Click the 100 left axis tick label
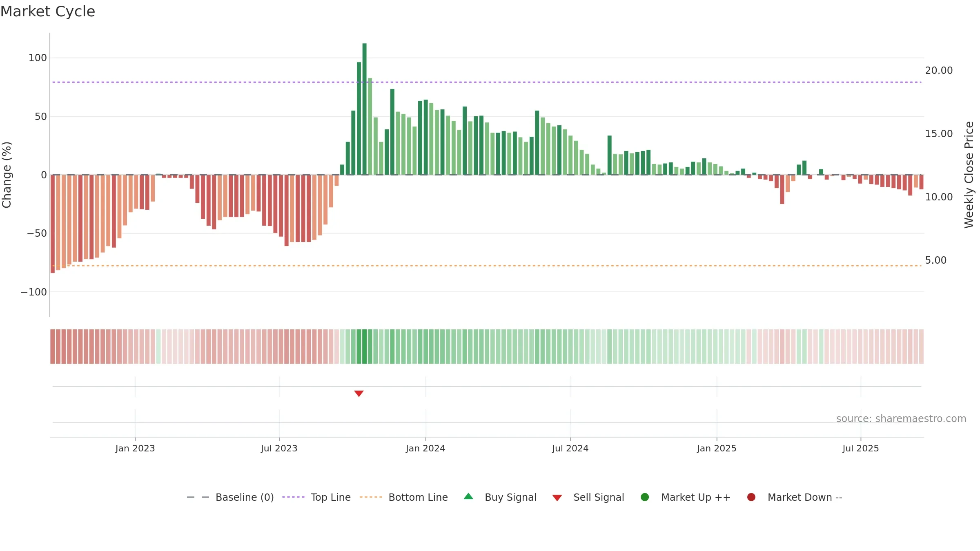 (x=38, y=58)
